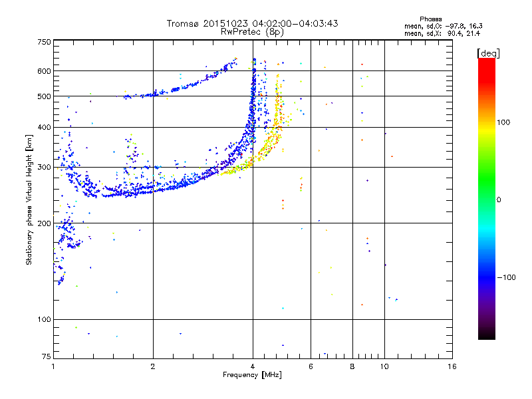Viewport: 532px width, 399px height.
Task: Click the colorbar tick label "0"
Action: (x=498, y=200)
